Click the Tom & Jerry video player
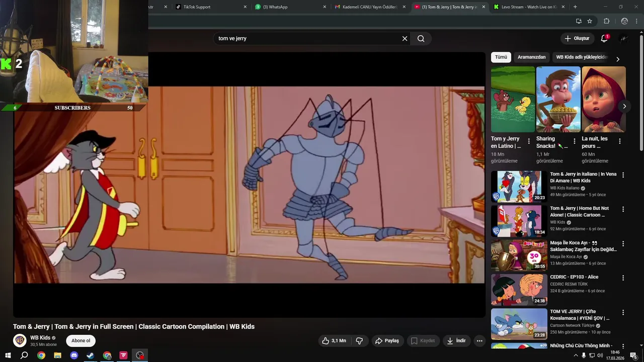The height and width of the screenshot is (362, 644). coord(249,185)
